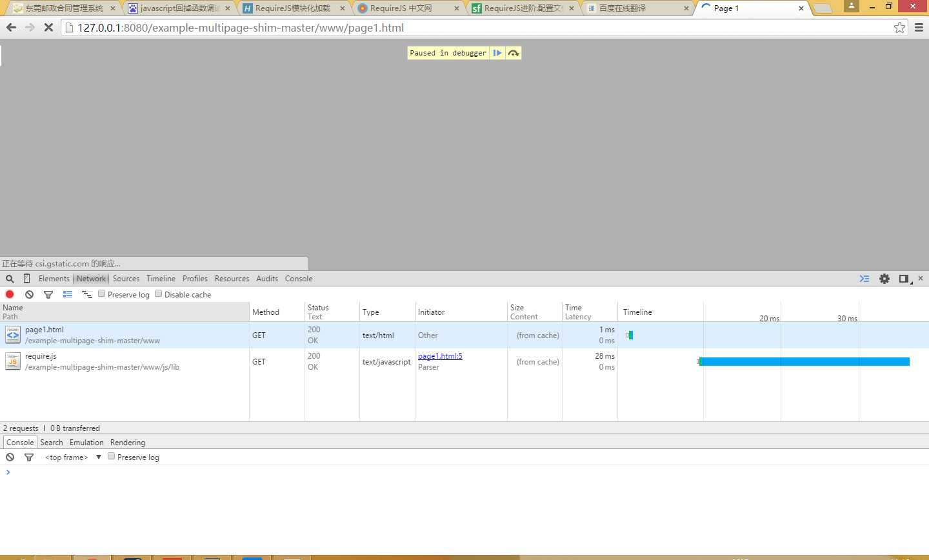Screen dimensions: 929x560
Task: Click the console input prompt
Action: coord(464,472)
